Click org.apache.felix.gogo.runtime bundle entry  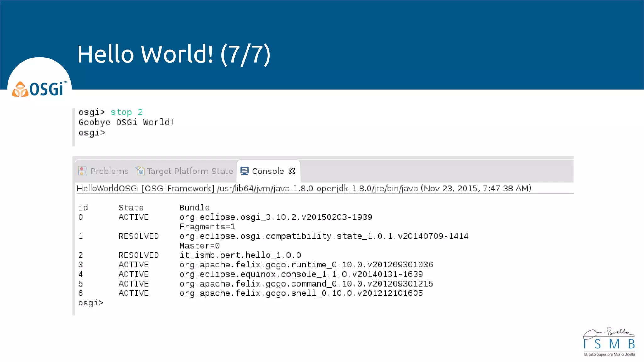(306, 265)
